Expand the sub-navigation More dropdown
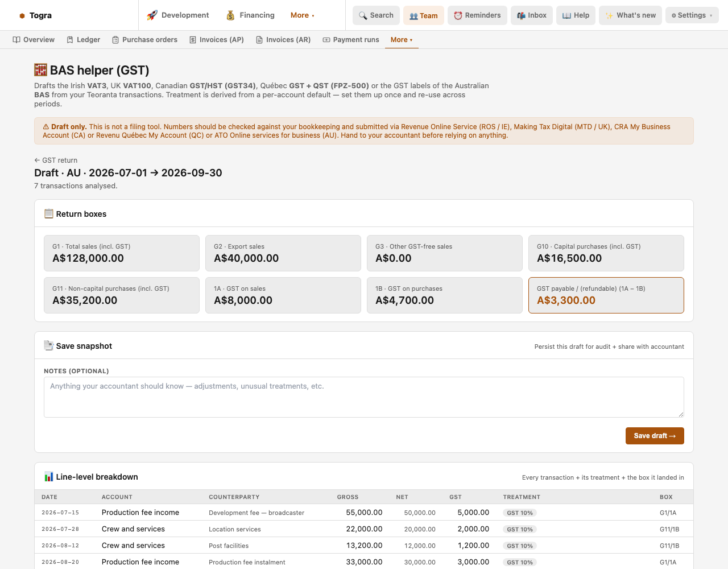 click(x=402, y=40)
